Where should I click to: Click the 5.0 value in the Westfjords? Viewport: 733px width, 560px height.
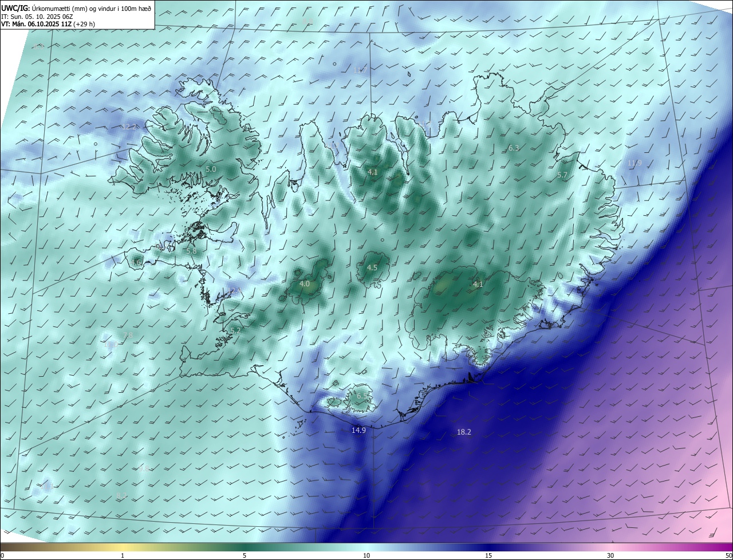click(x=211, y=169)
